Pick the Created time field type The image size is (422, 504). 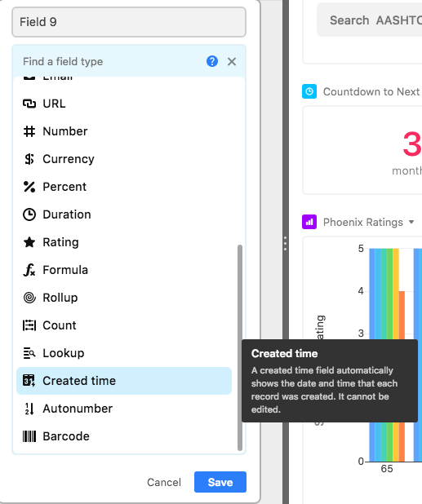tap(124, 381)
